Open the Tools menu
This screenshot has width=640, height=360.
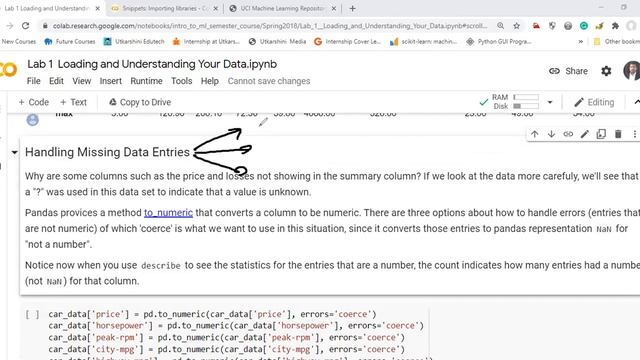pos(182,81)
